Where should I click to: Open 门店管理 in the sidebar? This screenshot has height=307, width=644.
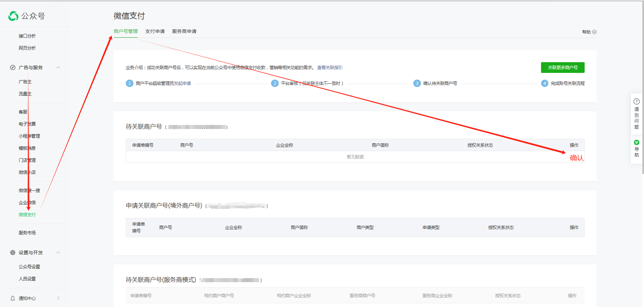click(x=27, y=160)
